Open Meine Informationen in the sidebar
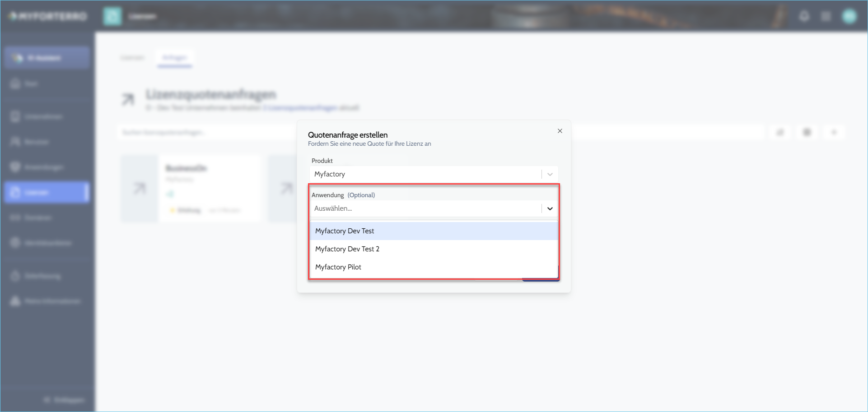 47,301
